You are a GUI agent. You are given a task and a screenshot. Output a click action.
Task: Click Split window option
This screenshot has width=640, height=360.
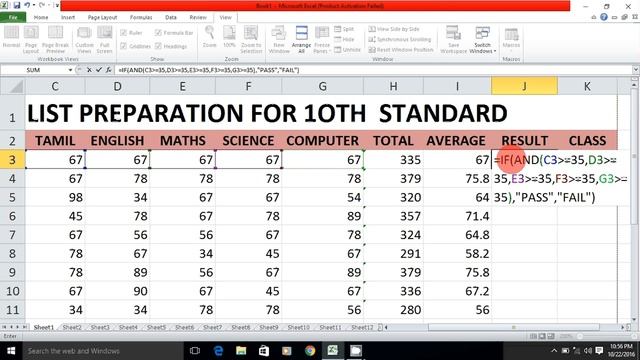(x=344, y=29)
